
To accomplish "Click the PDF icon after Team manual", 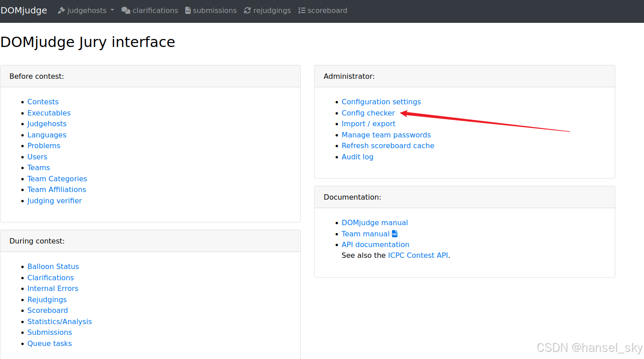I will (395, 234).
